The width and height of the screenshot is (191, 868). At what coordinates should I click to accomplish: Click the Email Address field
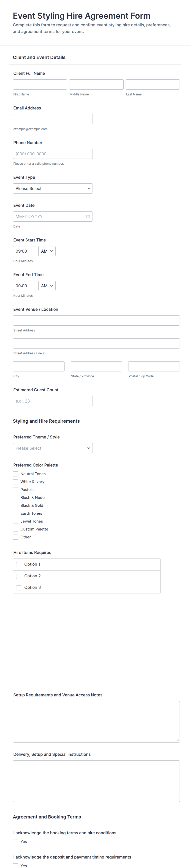(x=53, y=119)
